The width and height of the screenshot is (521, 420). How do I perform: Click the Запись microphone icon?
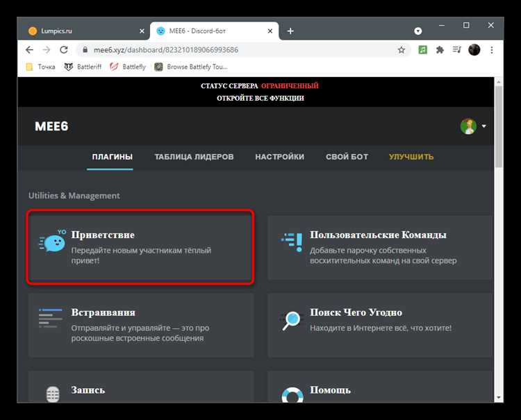tap(53, 394)
